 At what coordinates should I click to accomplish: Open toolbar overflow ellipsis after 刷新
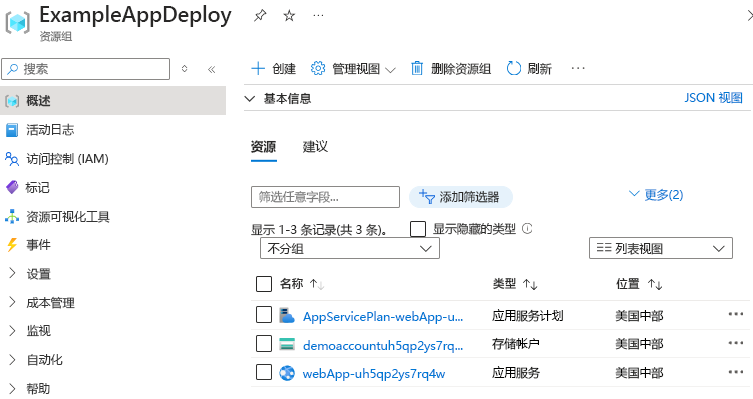tap(578, 68)
